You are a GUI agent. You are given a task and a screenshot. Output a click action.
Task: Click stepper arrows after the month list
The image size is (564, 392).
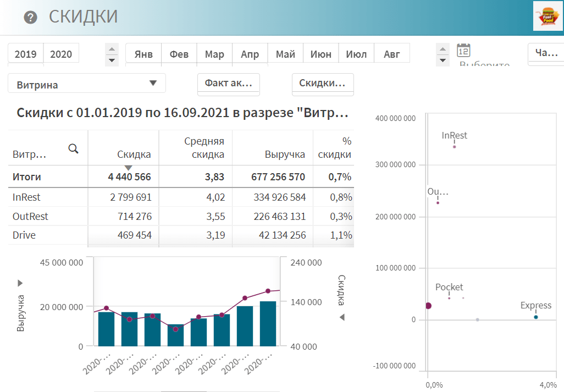(x=443, y=54)
